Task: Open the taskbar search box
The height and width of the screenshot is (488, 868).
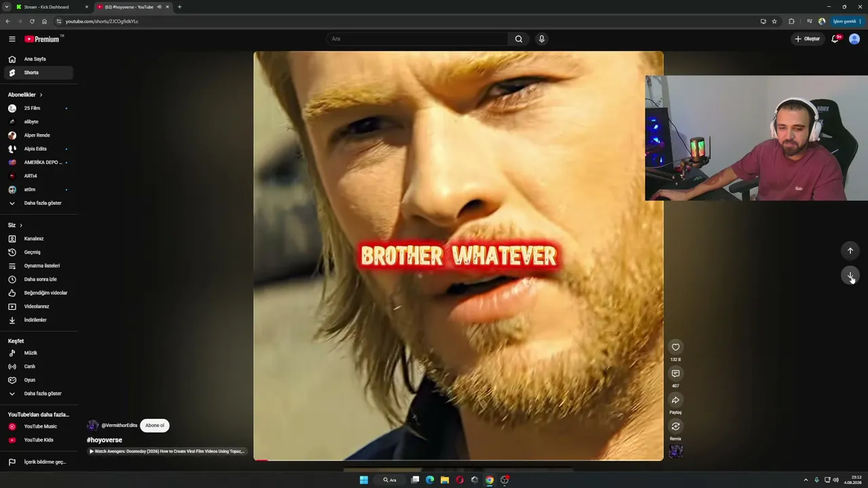Action: [389, 480]
